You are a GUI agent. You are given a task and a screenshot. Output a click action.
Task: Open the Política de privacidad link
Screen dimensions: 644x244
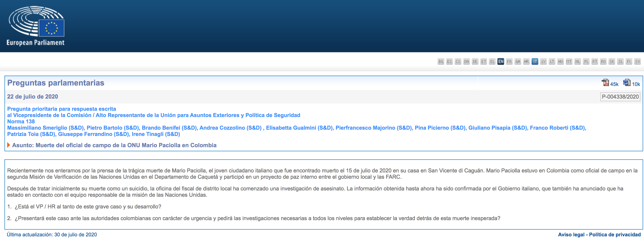[x=615, y=235]
